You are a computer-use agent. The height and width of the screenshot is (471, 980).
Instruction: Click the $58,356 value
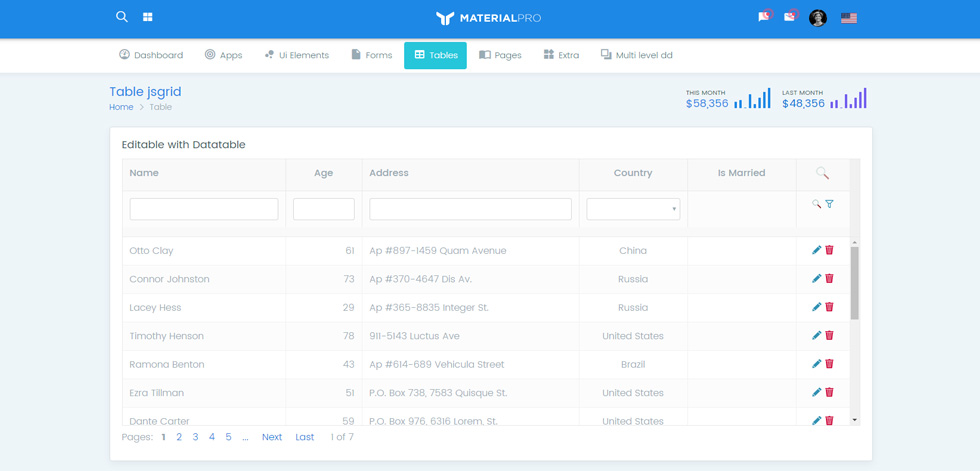(707, 104)
